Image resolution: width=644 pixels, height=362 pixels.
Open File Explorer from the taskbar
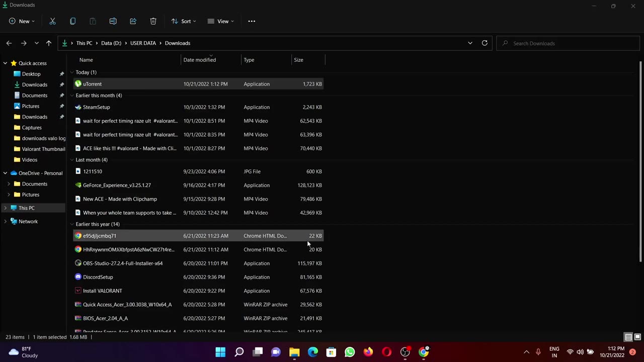(294, 352)
